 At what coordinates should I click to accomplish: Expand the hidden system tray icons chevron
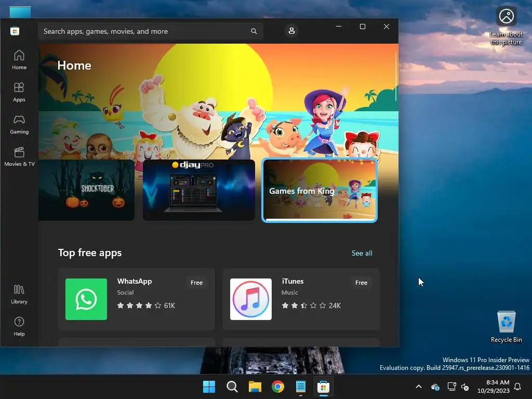(419, 387)
